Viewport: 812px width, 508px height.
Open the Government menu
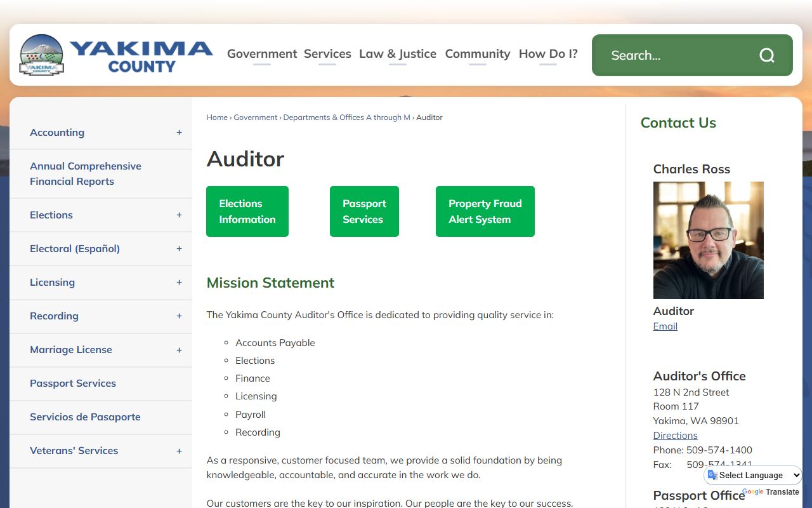click(x=262, y=54)
